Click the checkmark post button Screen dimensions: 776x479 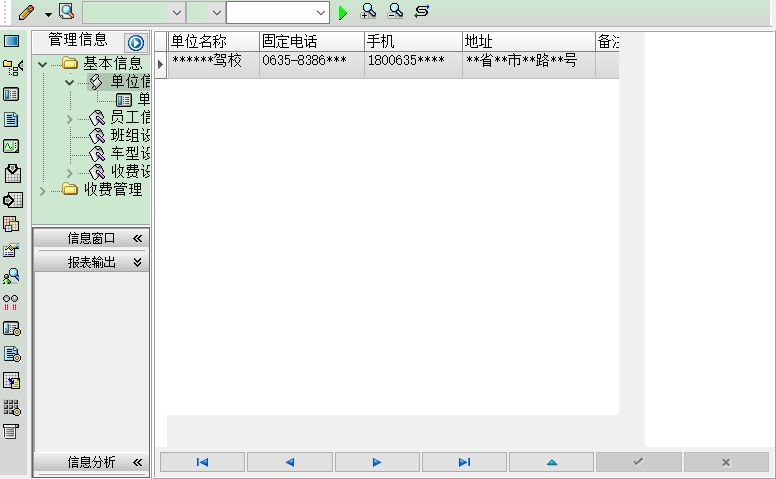[x=638, y=462]
